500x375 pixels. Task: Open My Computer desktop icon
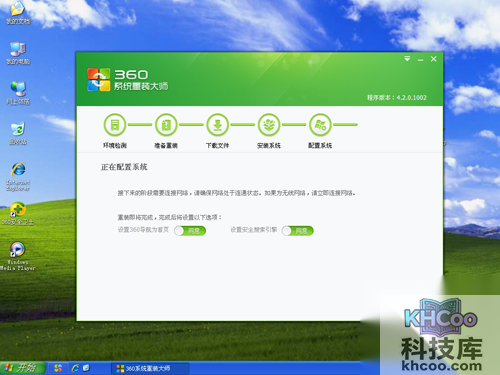18,53
